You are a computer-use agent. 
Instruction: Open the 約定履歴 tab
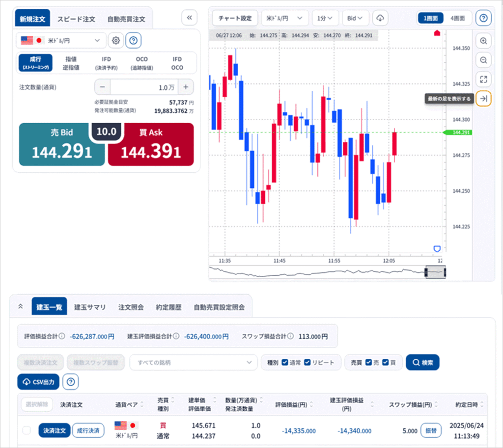(168, 308)
